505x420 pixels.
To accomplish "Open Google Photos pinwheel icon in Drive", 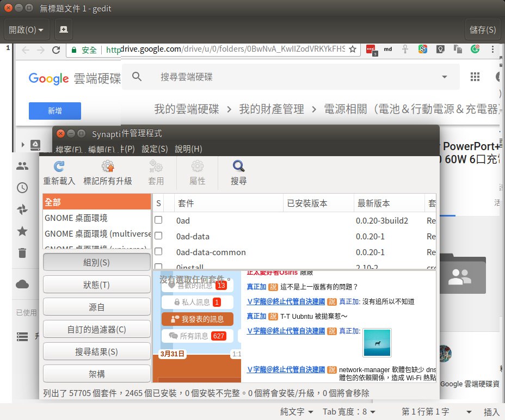I will pos(22,209).
